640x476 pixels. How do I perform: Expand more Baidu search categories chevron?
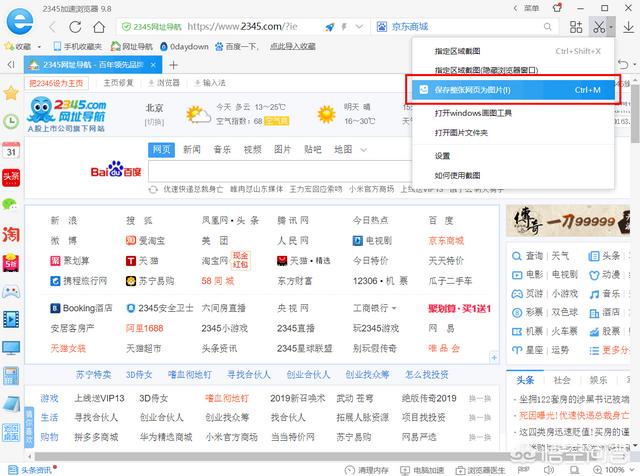point(363,150)
